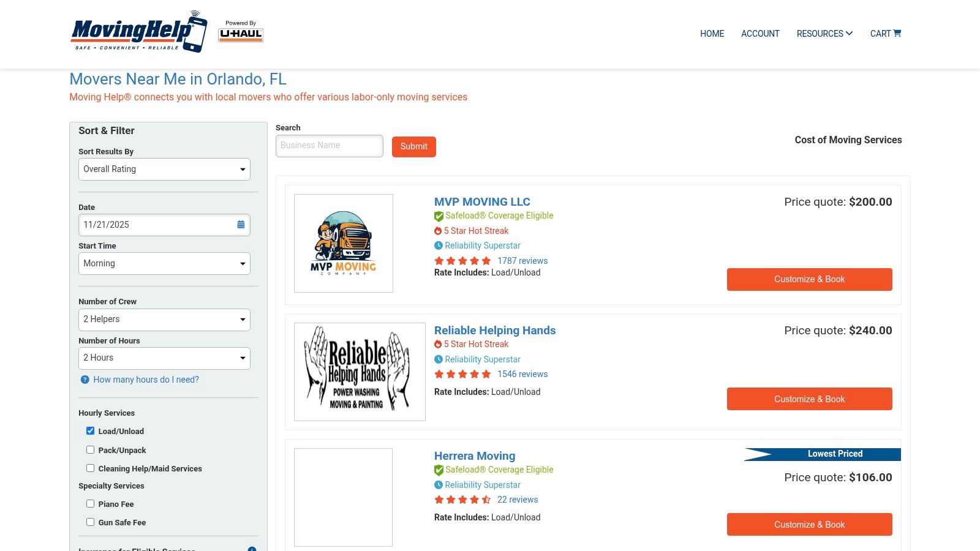This screenshot has width=980, height=551.
Task: Open the Start Time dropdown
Action: pyautogui.click(x=164, y=264)
